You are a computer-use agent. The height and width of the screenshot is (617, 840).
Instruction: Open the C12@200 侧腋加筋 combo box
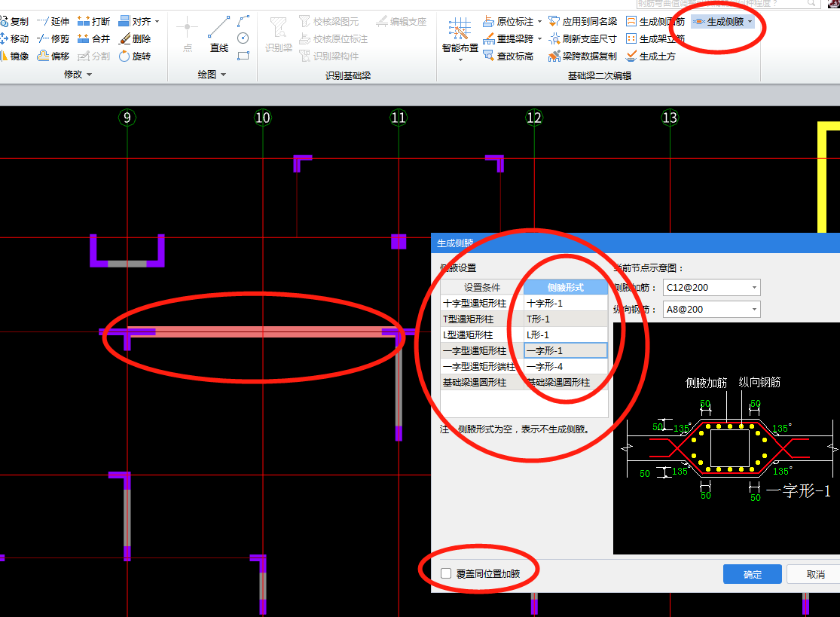pos(711,287)
